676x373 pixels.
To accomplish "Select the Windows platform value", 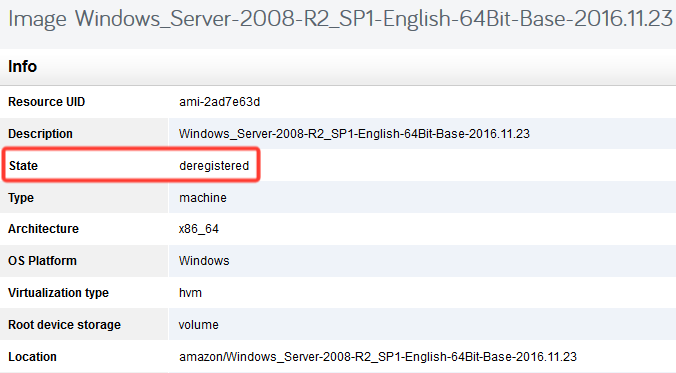I will tap(204, 260).
